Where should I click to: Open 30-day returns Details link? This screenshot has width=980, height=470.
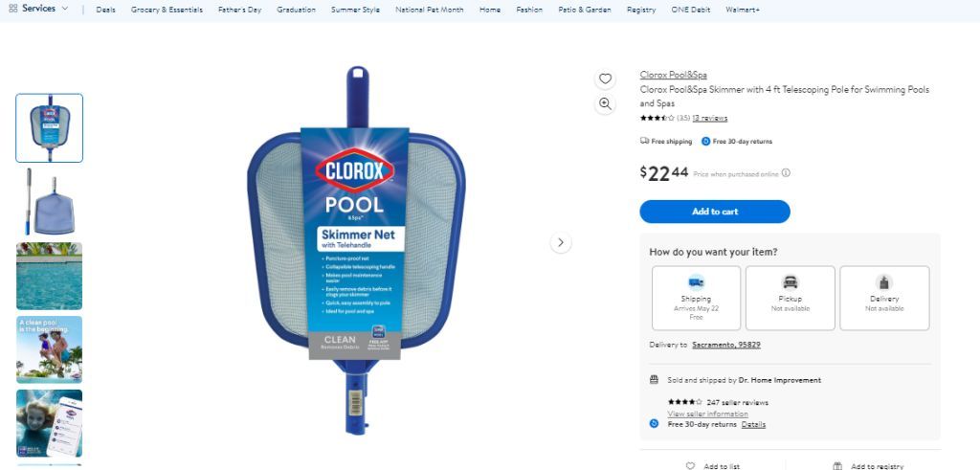pyautogui.click(x=753, y=424)
